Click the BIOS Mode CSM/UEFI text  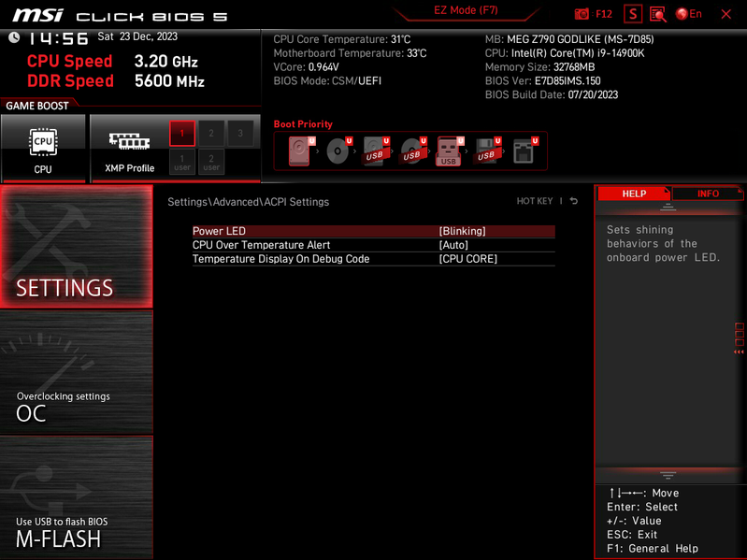tap(327, 81)
